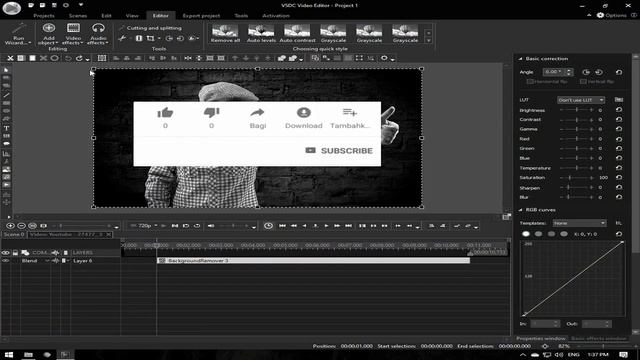
Task: Open the Export project tab
Action: [x=201, y=16]
